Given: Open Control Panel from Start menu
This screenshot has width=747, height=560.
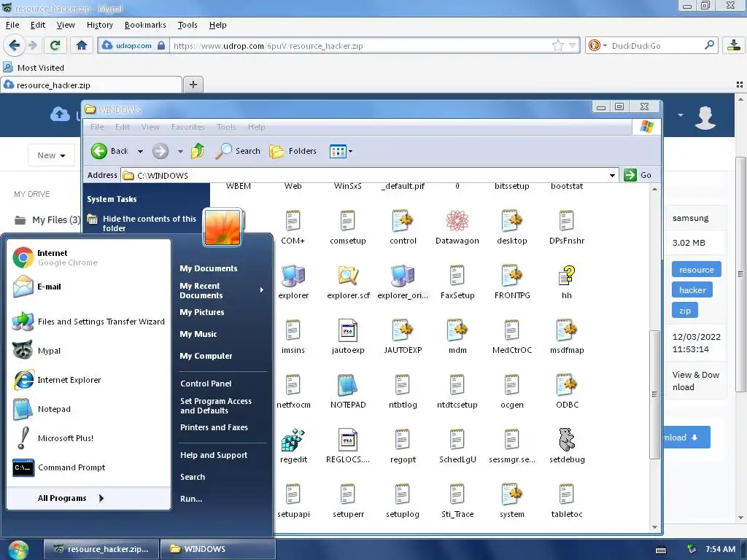Looking at the screenshot, I should [x=206, y=384].
